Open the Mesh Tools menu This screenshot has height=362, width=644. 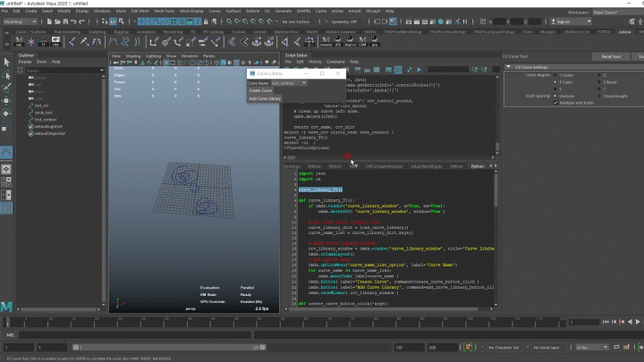point(165,11)
